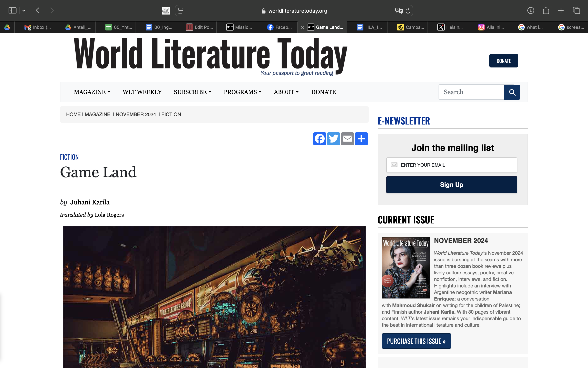Open the tab group dropdown chevron
The height and width of the screenshot is (368, 588).
point(23,10)
